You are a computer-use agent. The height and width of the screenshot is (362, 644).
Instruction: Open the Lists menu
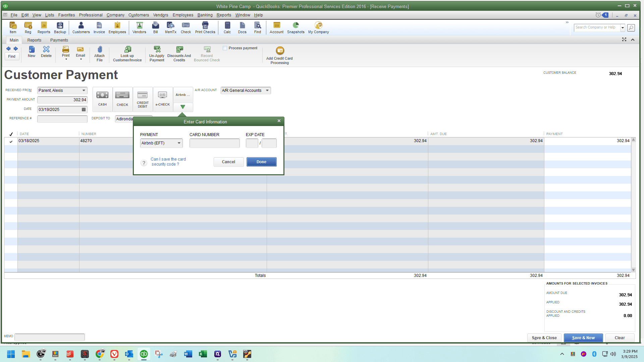click(50, 15)
